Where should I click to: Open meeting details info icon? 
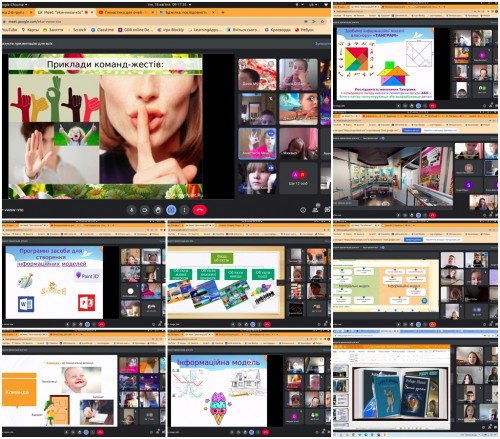[x=303, y=210]
